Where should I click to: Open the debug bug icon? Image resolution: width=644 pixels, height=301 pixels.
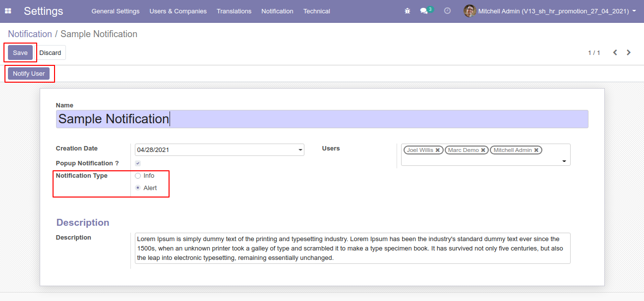408,11
